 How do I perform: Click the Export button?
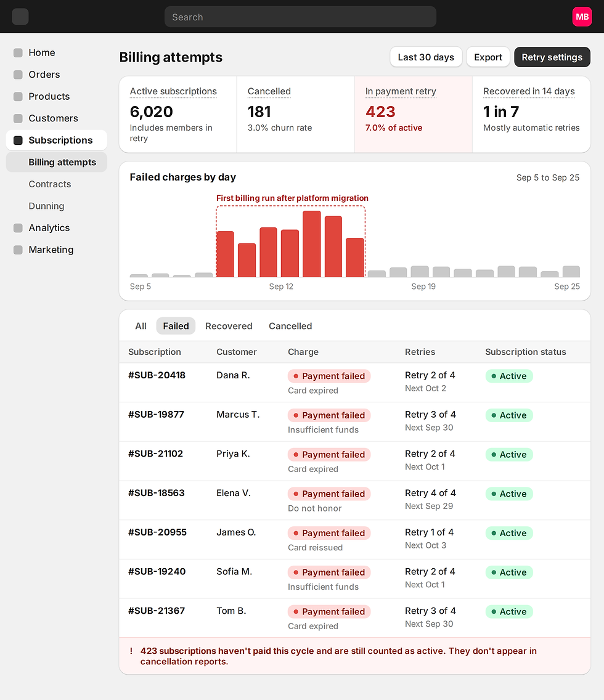[488, 57]
